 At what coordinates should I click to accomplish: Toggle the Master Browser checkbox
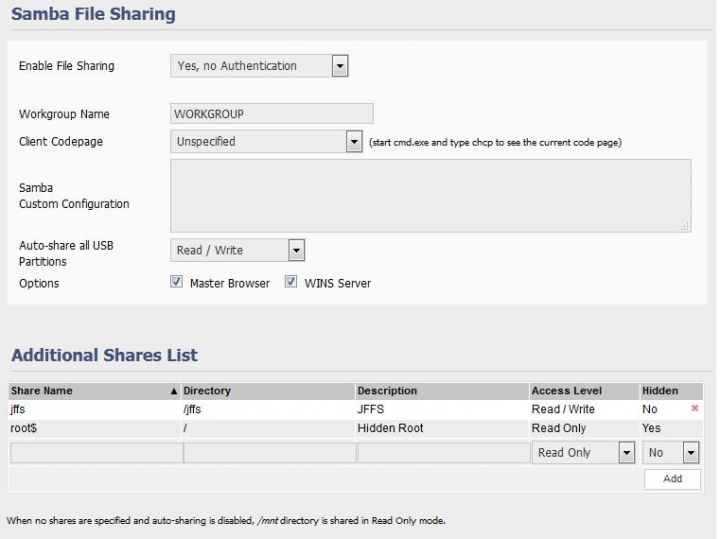point(176,281)
